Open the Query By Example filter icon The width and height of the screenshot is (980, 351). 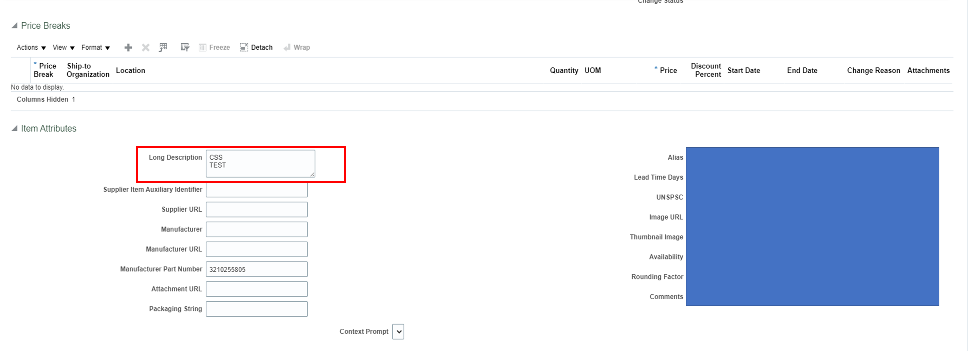184,47
